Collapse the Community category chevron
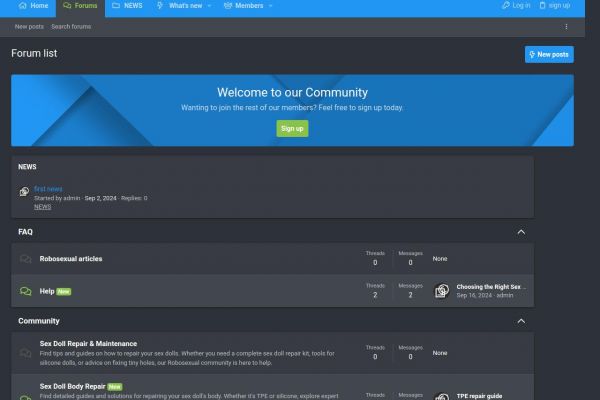The width and height of the screenshot is (600, 400). (x=521, y=321)
